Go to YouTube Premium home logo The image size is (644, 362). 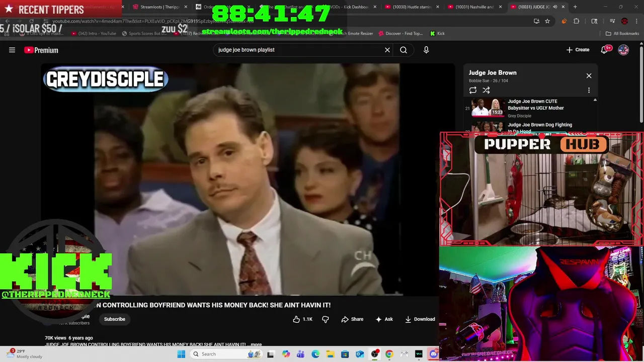pyautogui.click(x=41, y=50)
